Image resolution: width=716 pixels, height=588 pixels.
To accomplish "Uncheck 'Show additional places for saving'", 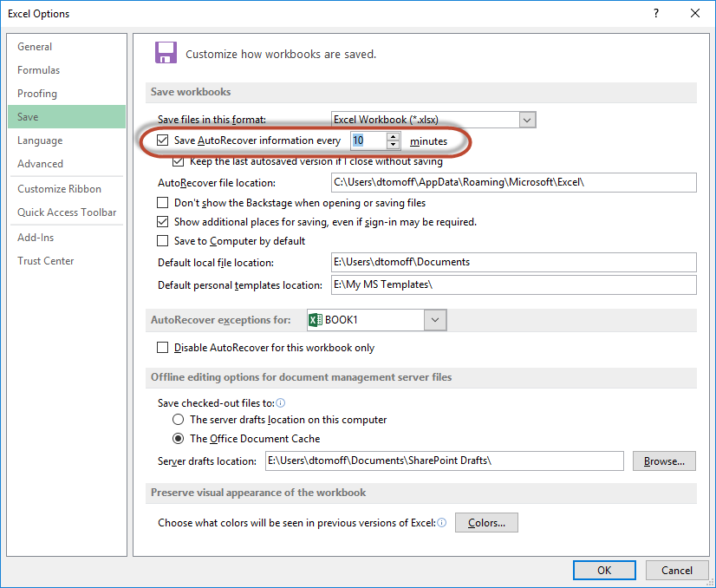I will tap(163, 222).
